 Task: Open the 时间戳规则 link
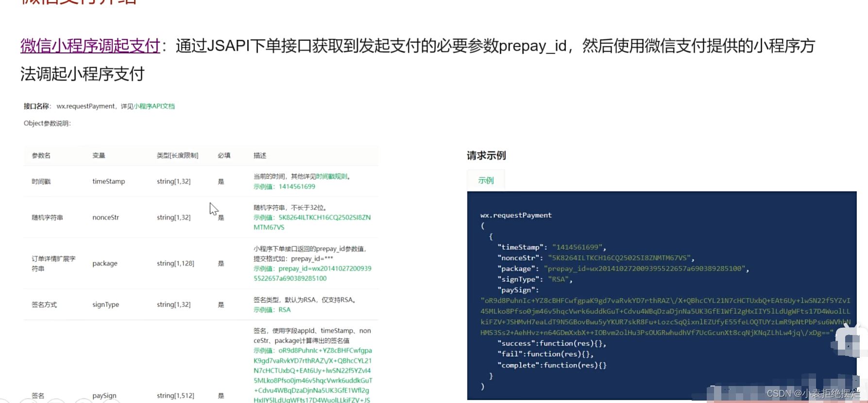click(332, 176)
